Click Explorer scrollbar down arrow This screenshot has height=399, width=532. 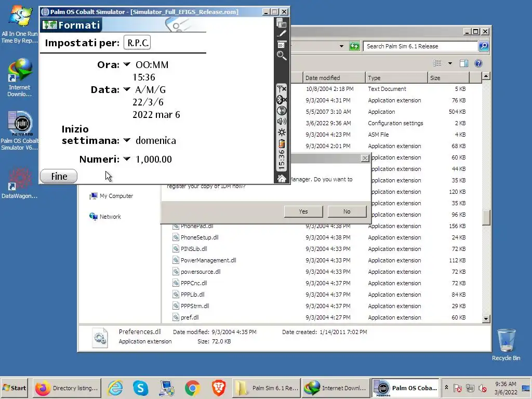tap(486, 318)
